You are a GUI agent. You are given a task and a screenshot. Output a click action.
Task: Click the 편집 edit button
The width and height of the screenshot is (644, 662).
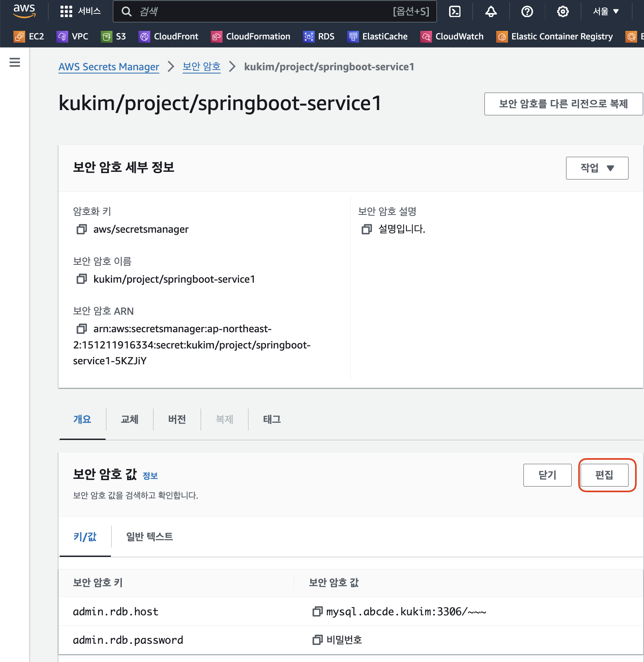point(604,475)
